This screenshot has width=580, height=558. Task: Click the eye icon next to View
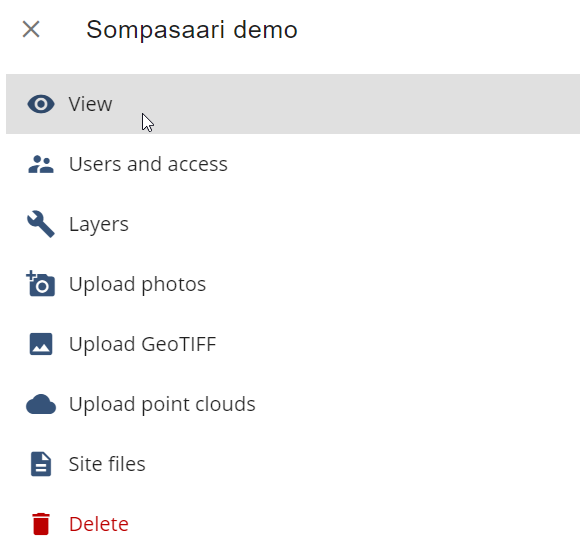coord(41,104)
